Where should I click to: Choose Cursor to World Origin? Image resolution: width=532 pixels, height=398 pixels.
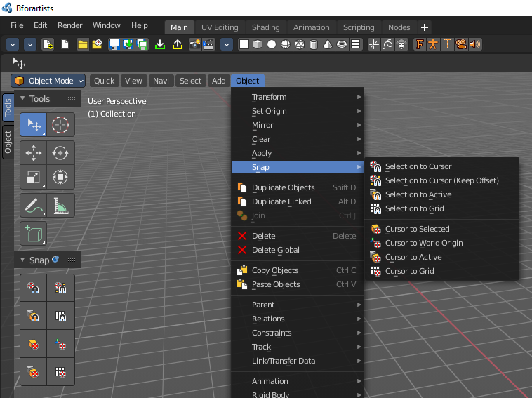coord(441,243)
